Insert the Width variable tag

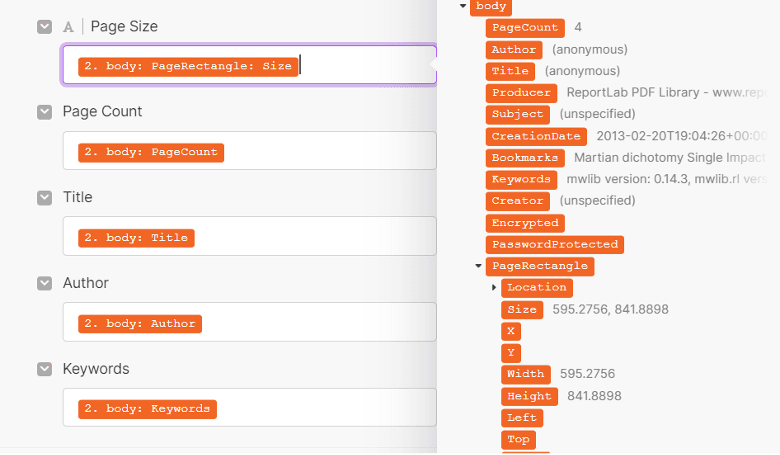pos(526,374)
